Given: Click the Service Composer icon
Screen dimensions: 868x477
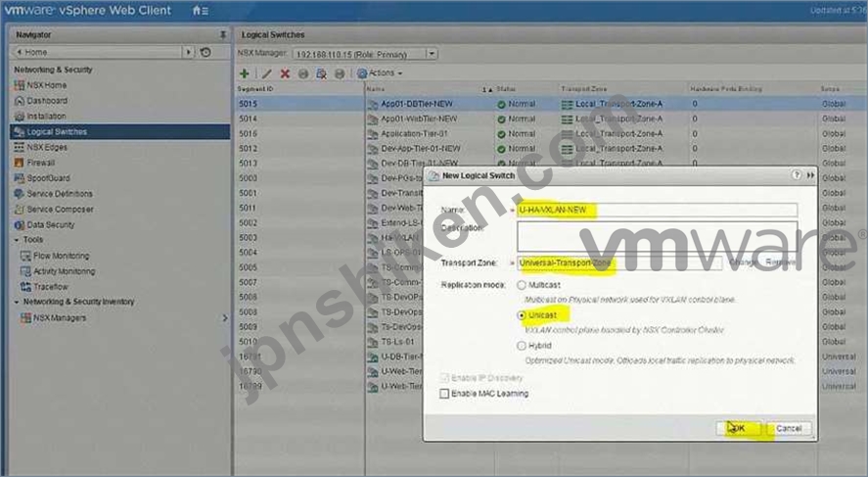Looking at the screenshot, I should tap(20, 210).
